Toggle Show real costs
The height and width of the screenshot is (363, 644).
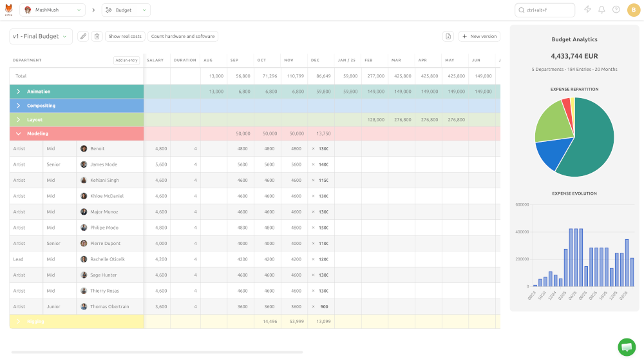pos(125,36)
